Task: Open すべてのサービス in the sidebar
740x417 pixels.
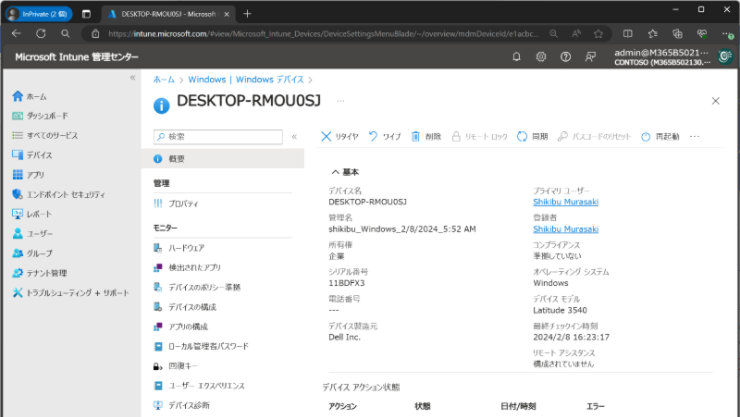Action: [x=45, y=135]
